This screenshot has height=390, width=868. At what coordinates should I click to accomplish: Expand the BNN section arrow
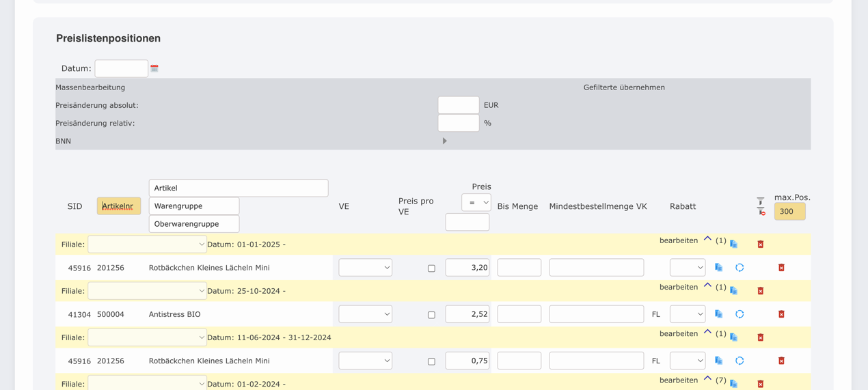(x=444, y=141)
